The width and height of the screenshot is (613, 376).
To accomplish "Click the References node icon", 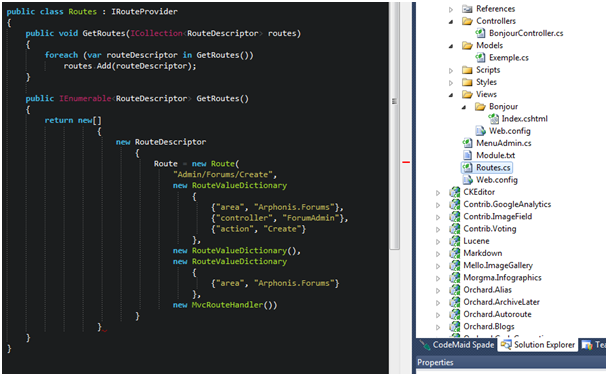I will [x=467, y=9].
